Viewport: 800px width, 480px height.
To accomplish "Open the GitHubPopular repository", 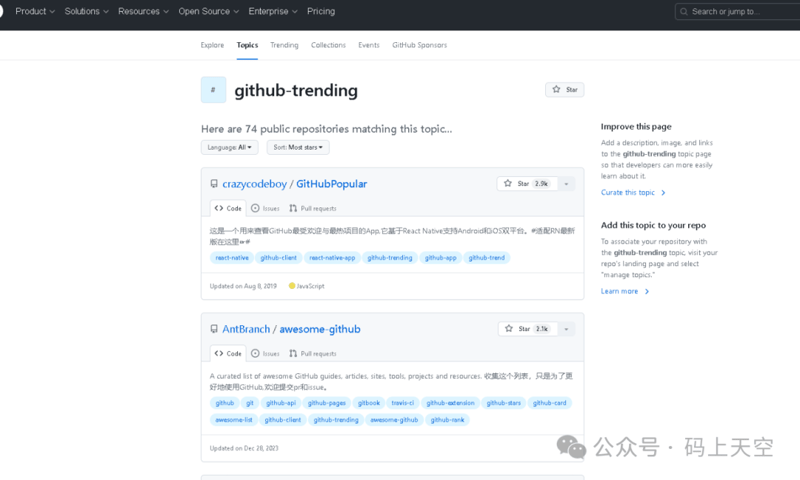I will pos(331,184).
